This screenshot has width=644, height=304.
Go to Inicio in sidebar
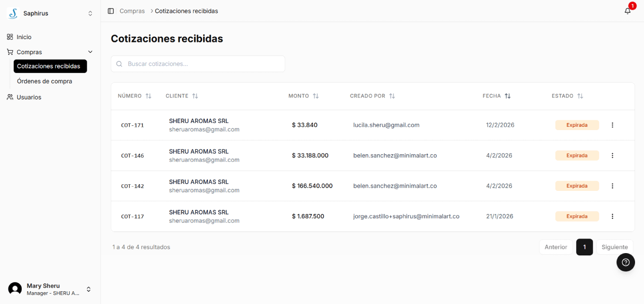tap(24, 37)
